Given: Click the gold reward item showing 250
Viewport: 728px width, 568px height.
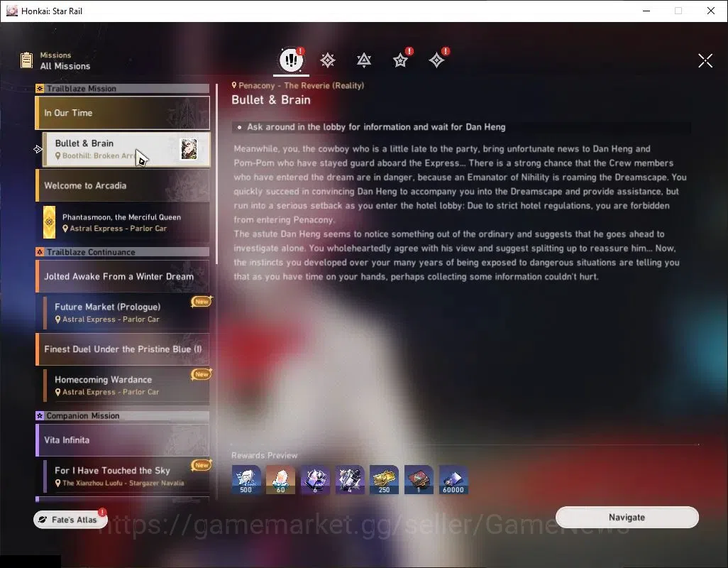Looking at the screenshot, I should [x=384, y=480].
